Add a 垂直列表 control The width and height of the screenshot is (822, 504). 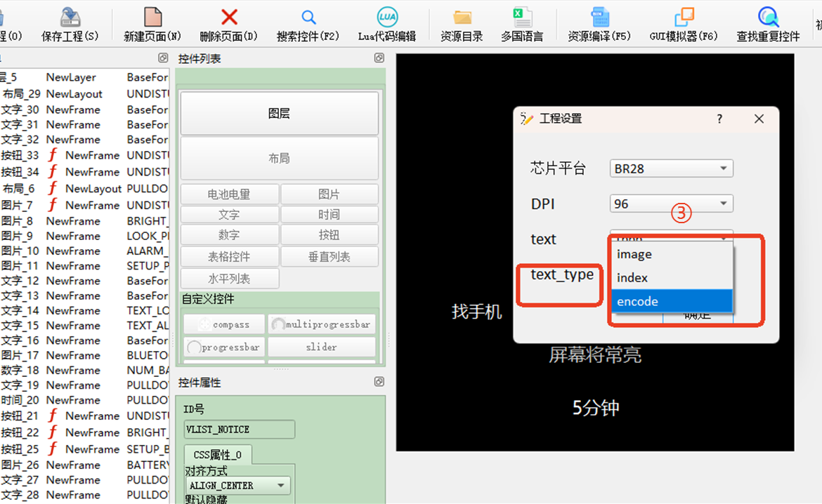330,257
